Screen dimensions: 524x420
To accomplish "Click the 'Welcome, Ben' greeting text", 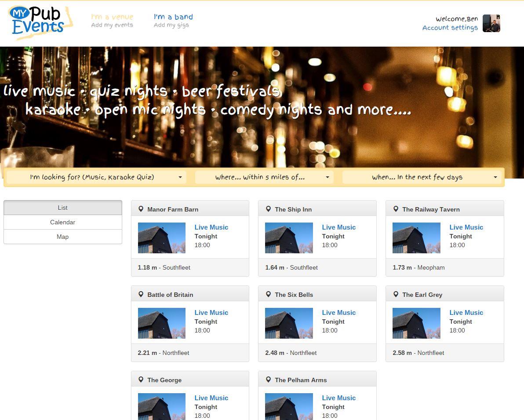I will (456, 19).
